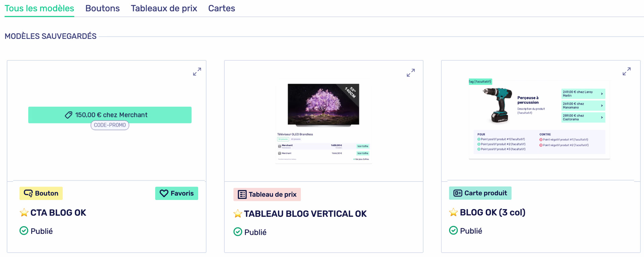This screenshot has width=644, height=257.
Task: Open the Tableaux de prix tab
Action: pyautogui.click(x=164, y=8)
